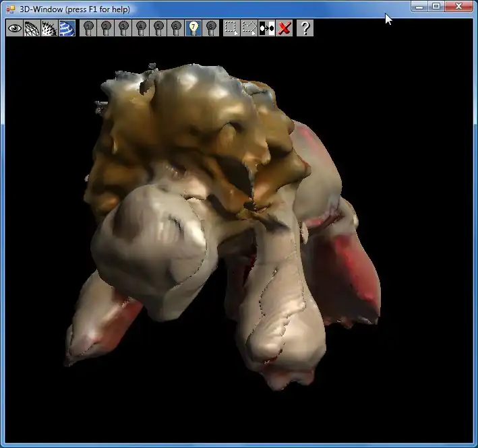
Task: Select the rectangular selection tool
Action: (x=231, y=28)
